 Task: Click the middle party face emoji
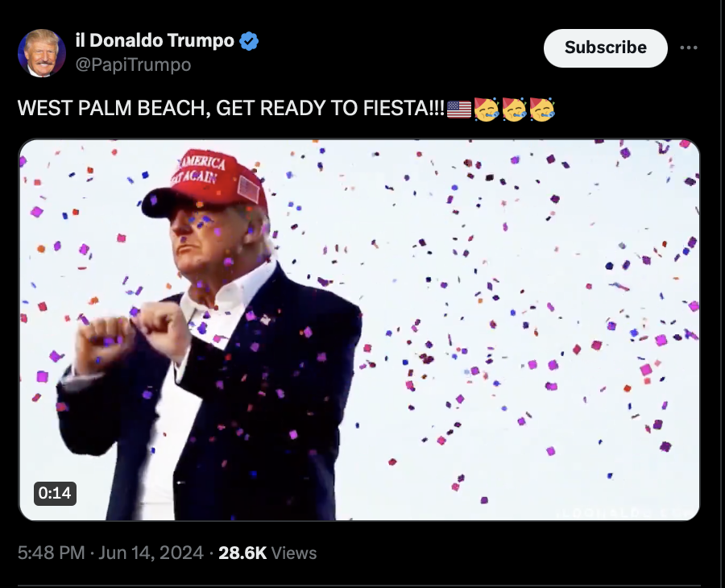[514, 109]
